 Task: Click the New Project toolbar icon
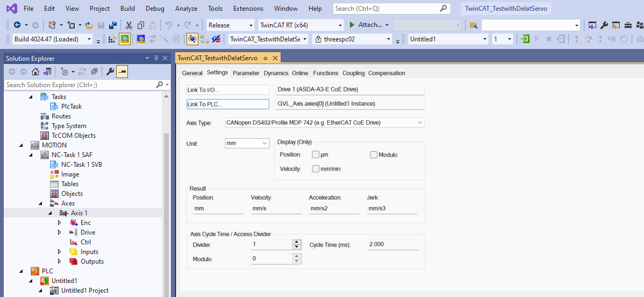point(52,25)
